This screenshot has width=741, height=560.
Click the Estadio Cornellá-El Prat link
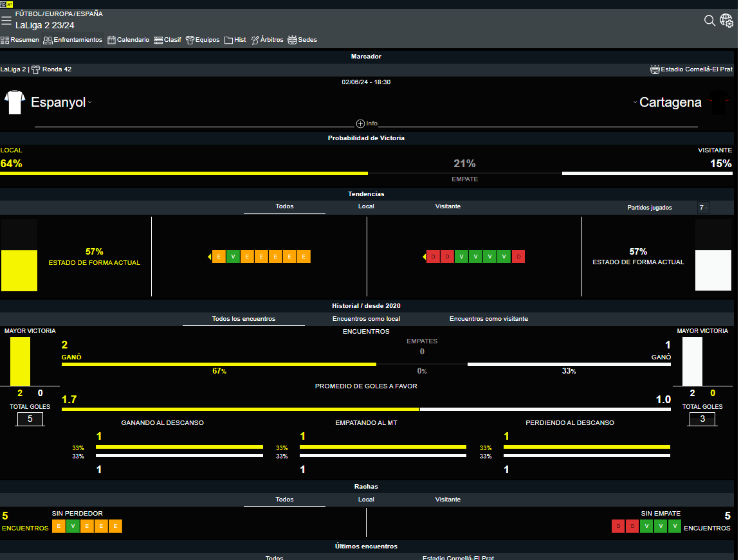pos(696,69)
